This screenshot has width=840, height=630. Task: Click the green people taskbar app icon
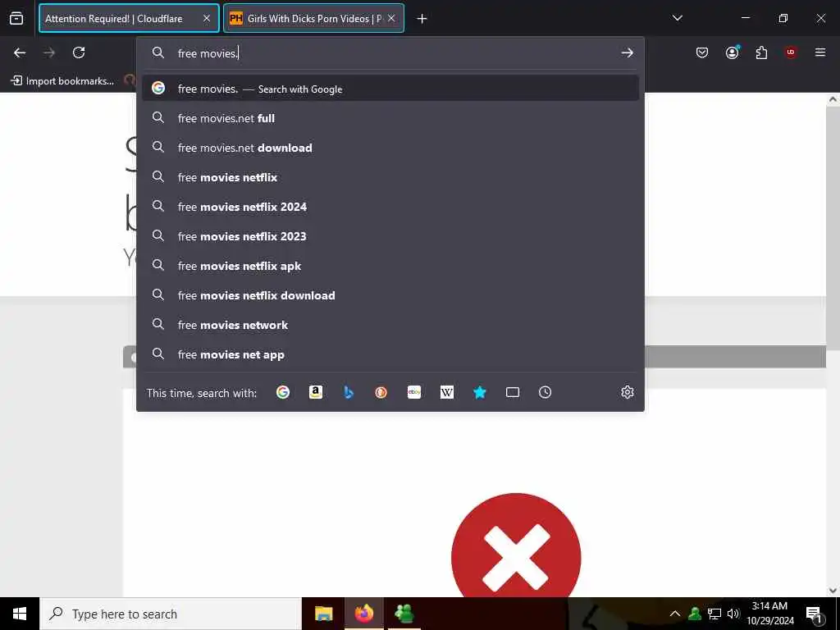click(404, 614)
